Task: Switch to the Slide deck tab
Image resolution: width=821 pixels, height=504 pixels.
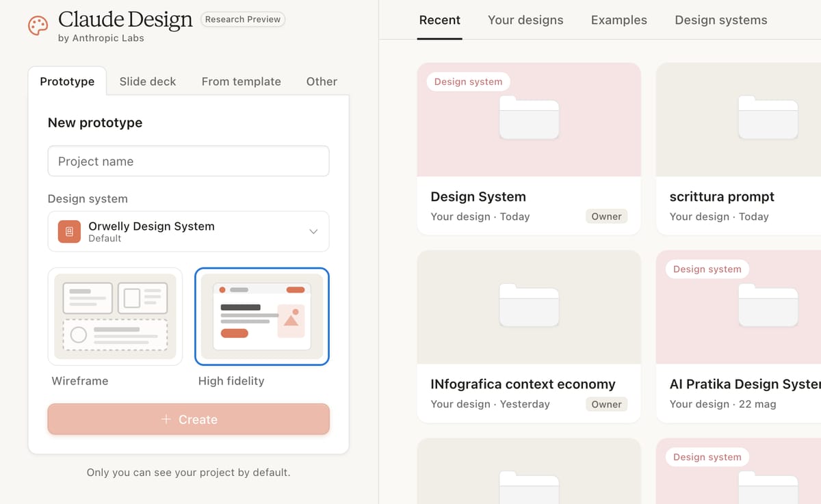Action: pyautogui.click(x=148, y=81)
